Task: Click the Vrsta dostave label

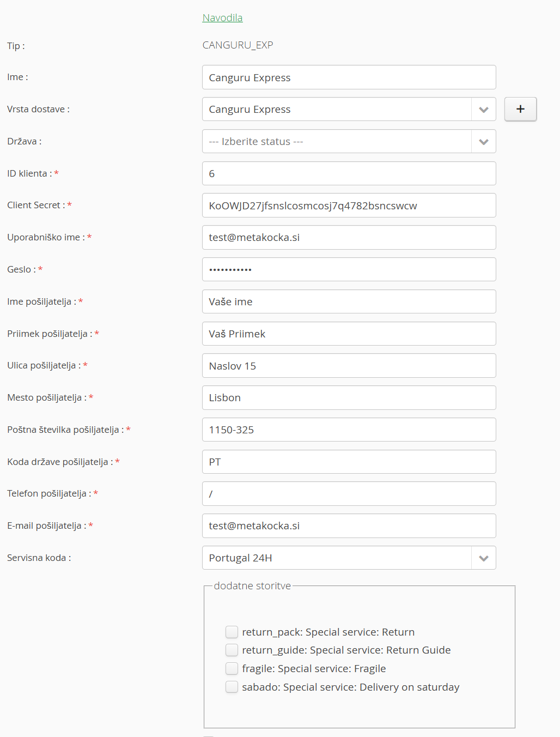Action: tap(38, 109)
